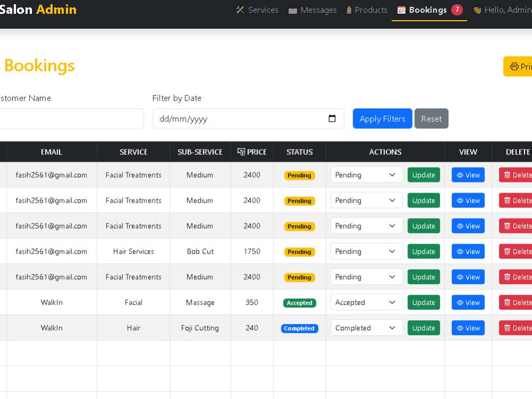Click the Facial service cell in Massage row

tap(134, 302)
